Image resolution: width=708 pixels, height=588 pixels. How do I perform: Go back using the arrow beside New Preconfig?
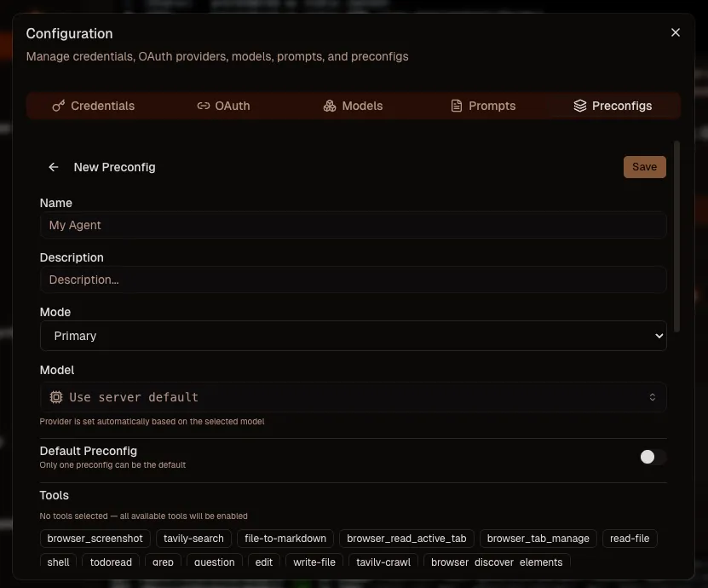pos(54,167)
